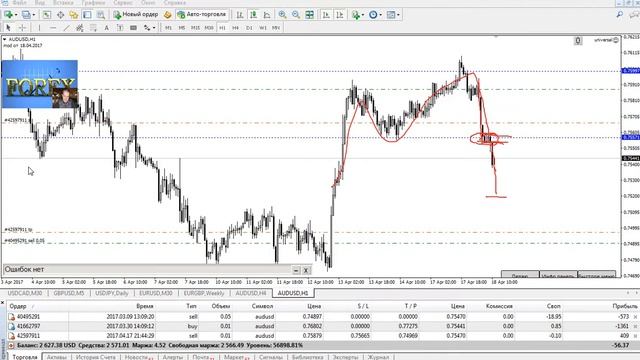Open the Profiles icon
This screenshot has width=640, height=360.
pos(26,15)
